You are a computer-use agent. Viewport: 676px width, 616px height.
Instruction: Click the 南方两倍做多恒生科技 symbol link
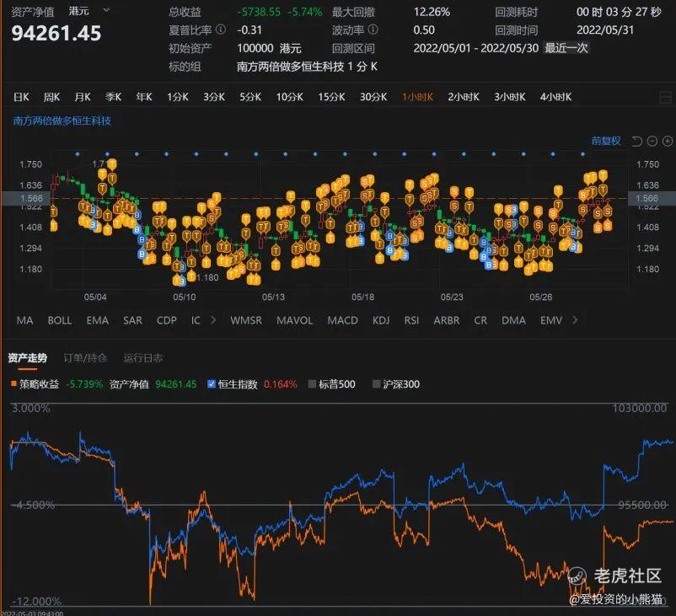point(62,121)
